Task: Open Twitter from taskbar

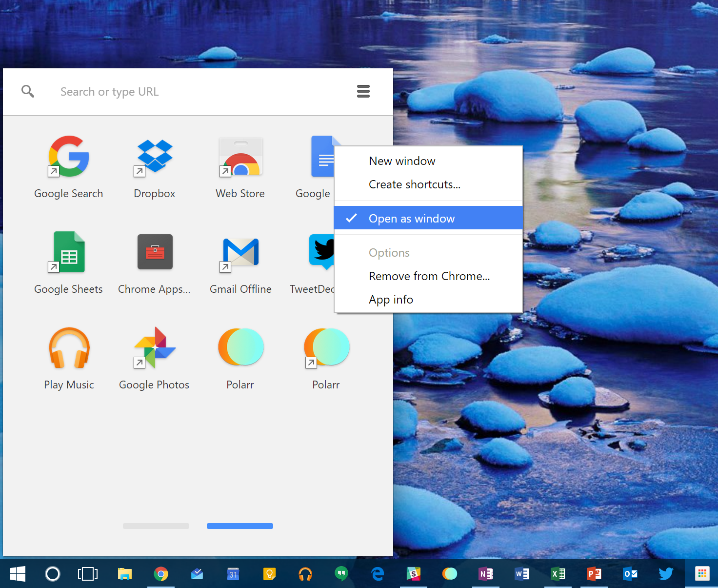Action: pos(666,574)
